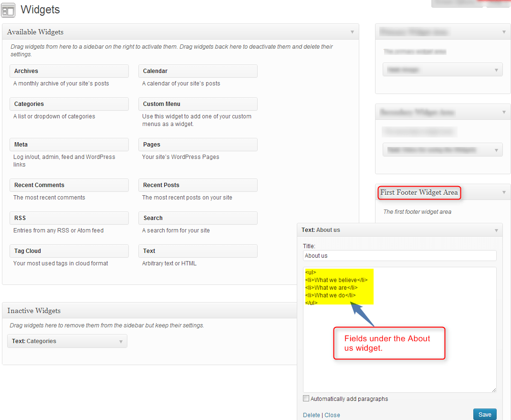Select the Search widget

click(198, 218)
